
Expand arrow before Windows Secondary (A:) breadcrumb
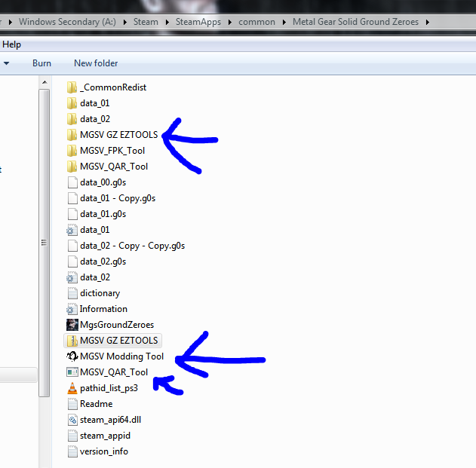click(x=11, y=22)
